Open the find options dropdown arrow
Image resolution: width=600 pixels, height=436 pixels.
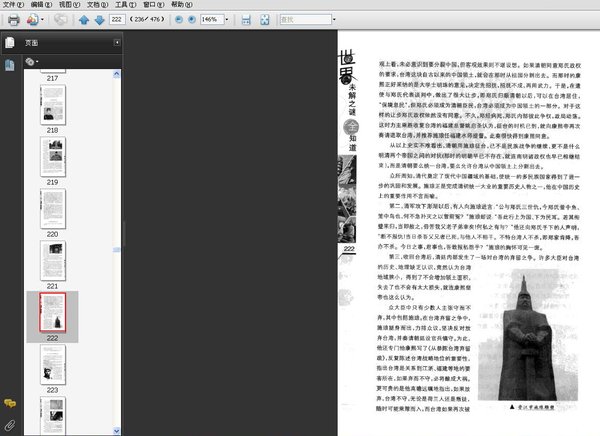334,19
